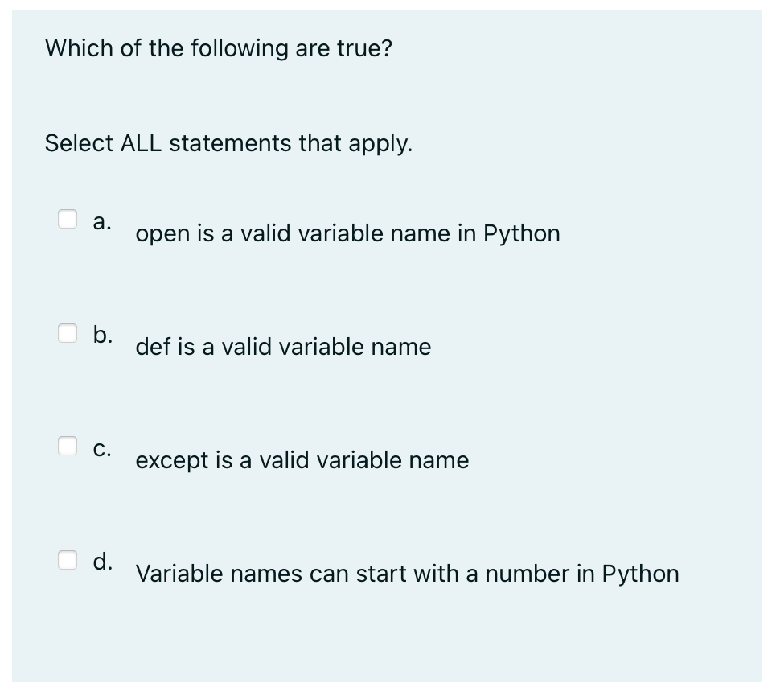Click the 'Which of the following are true?' question
Image resolution: width=772 pixels, height=700 pixels.
click(x=219, y=48)
